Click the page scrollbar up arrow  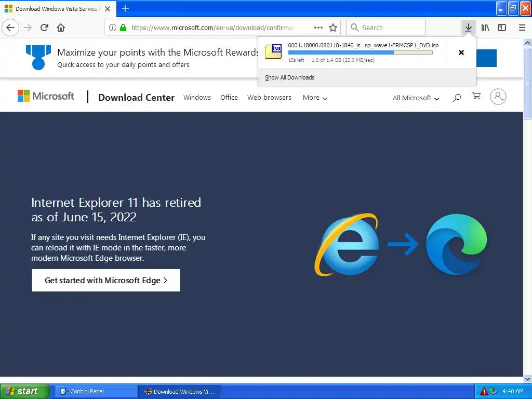(527, 43)
